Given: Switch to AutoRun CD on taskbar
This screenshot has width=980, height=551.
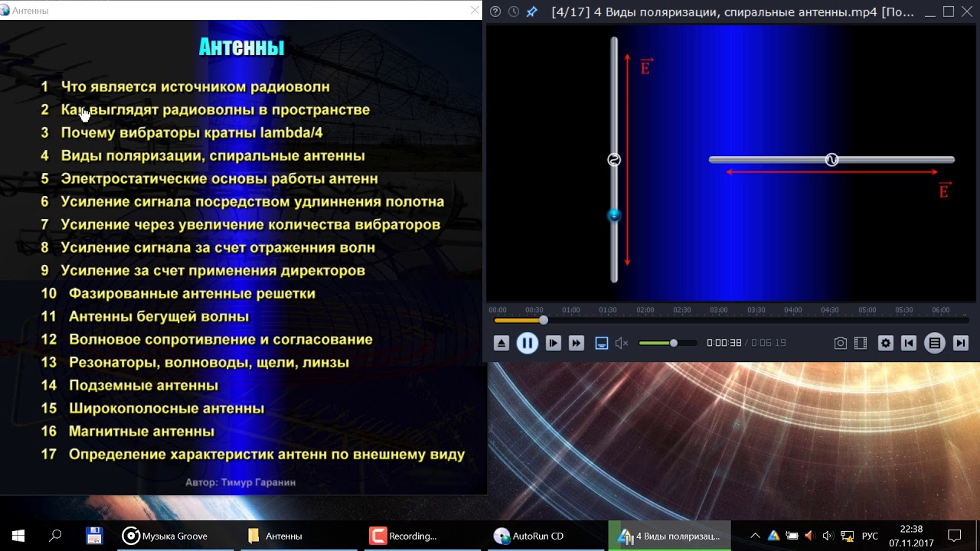Looking at the screenshot, I should [x=547, y=536].
